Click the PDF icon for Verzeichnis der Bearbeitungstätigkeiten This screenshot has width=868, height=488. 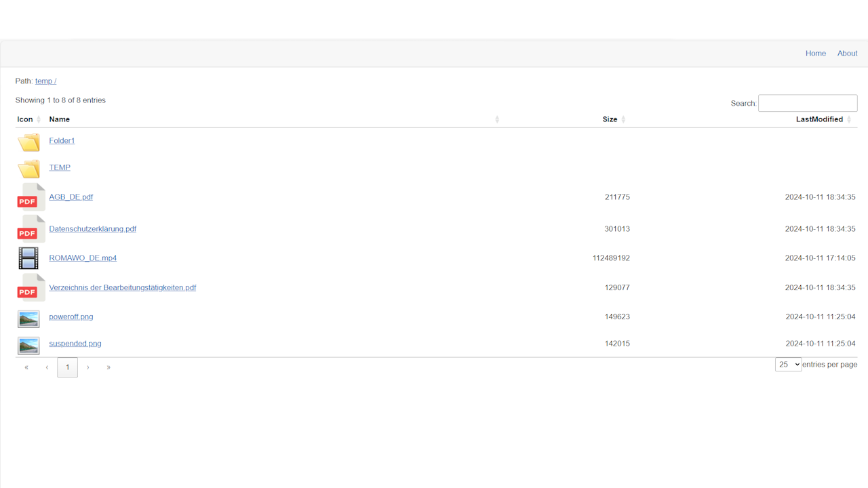tap(31, 288)
